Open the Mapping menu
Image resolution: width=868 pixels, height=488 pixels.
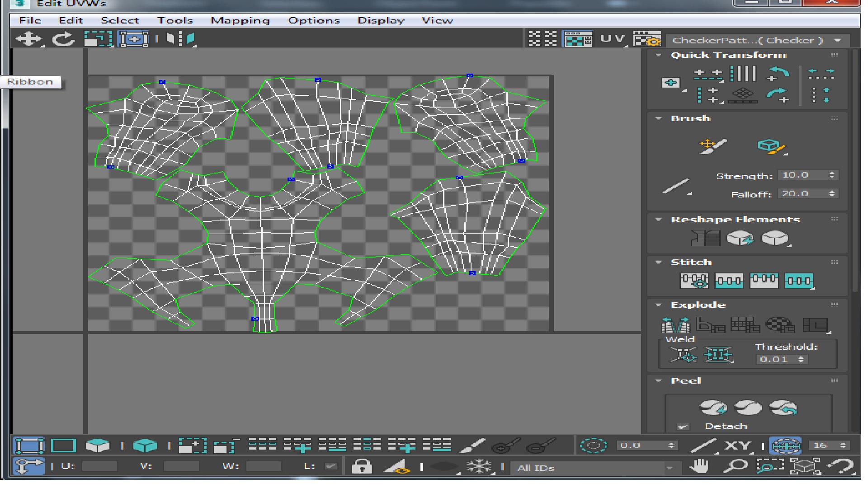[x=240, y=21]
